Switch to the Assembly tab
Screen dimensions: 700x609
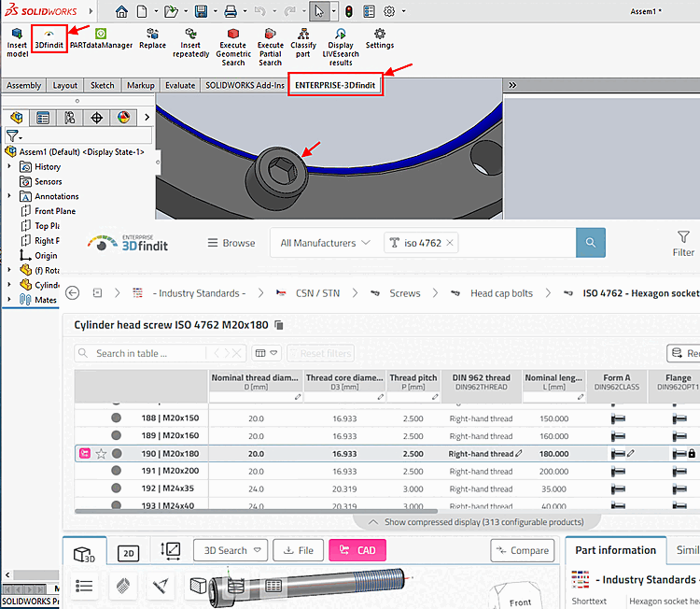23,85
